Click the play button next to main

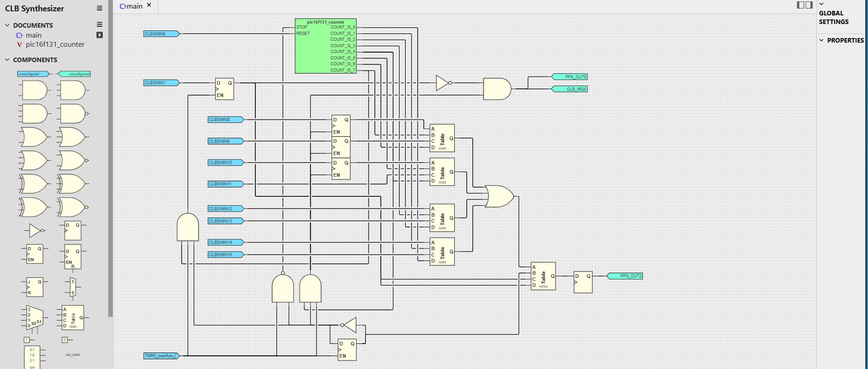coord(100,35)
